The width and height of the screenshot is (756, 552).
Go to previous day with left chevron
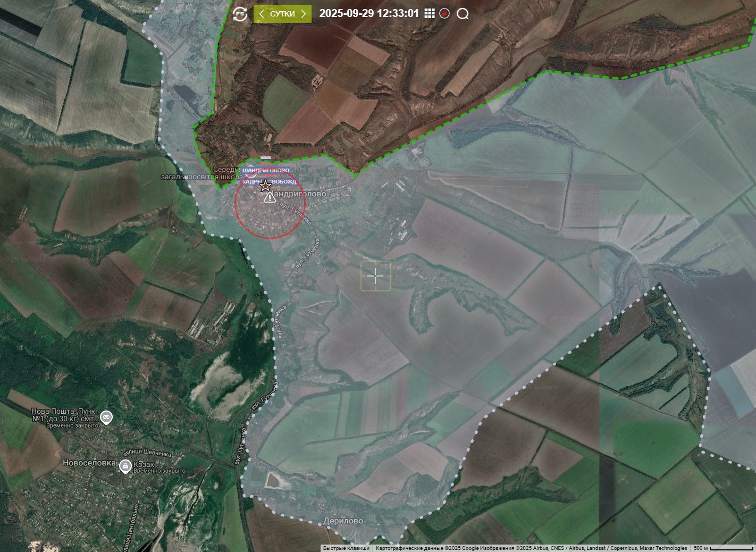tap(261, 14)
